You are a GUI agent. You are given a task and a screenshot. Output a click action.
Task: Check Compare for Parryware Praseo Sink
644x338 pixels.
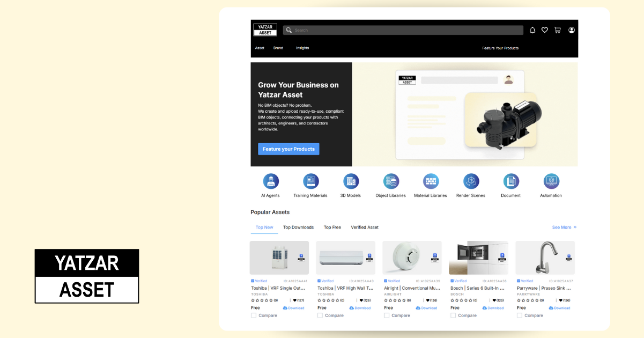[x=520, y=315]
